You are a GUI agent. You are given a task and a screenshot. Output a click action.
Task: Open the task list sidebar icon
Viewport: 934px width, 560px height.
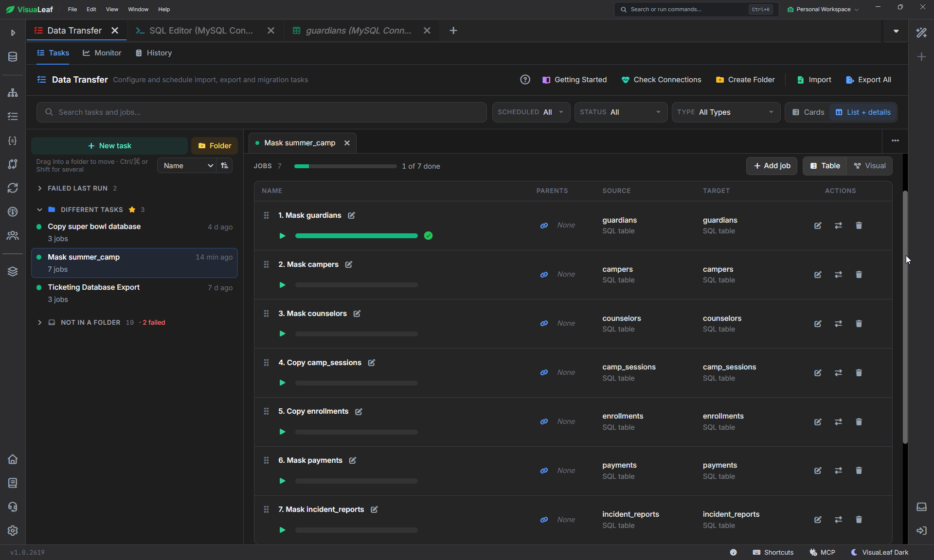(13, 116)
